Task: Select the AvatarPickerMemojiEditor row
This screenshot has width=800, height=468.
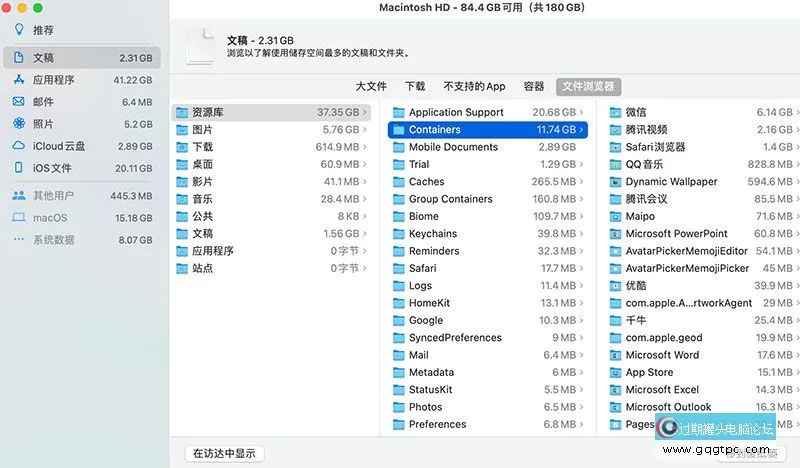Action: (x=703, y=251)
